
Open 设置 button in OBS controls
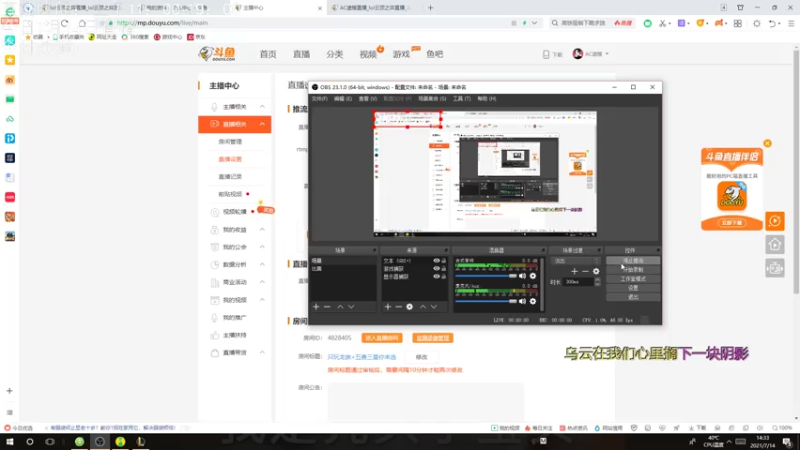coord(633,288)
